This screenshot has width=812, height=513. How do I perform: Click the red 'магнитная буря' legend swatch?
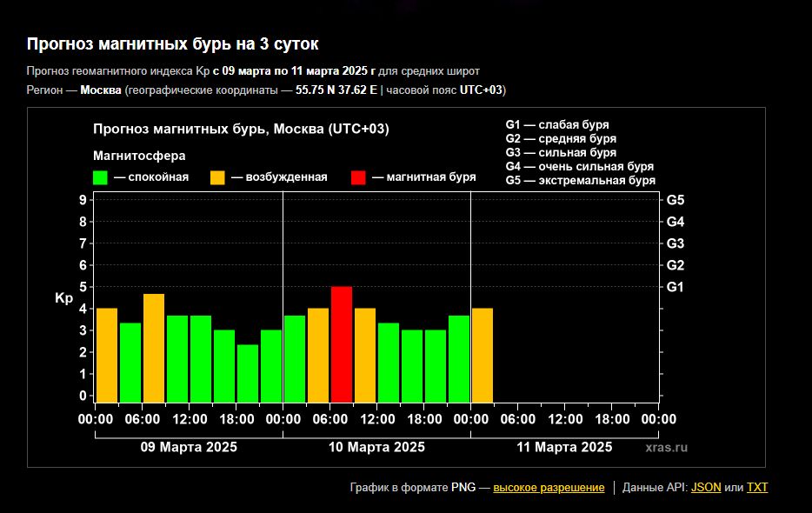coord(359,177)
